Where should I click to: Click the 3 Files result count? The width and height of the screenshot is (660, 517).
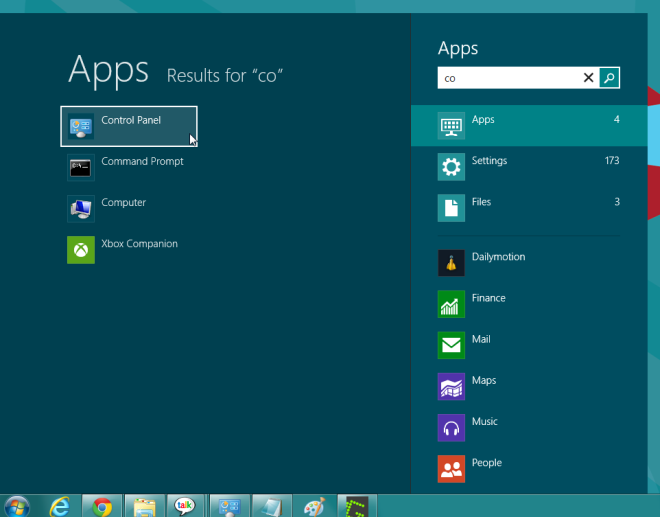[x=617, y=202]
